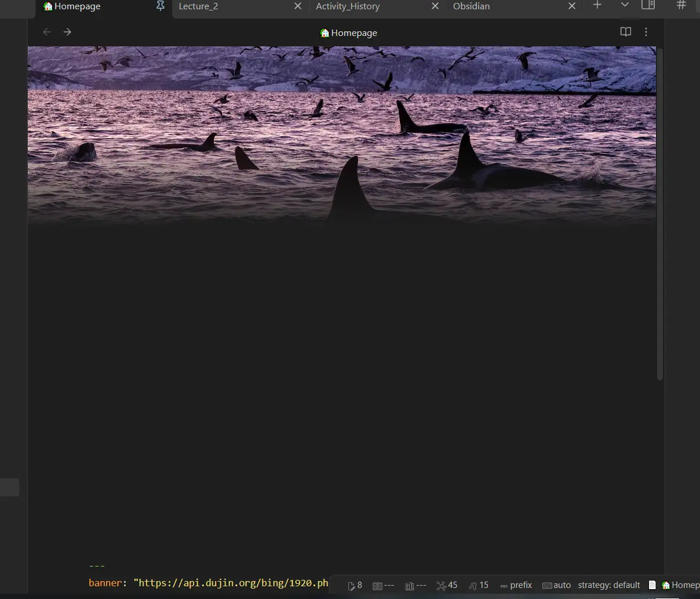Navigate forward with the right arrow
Screen dimensions: 700x599
[67, 32]
